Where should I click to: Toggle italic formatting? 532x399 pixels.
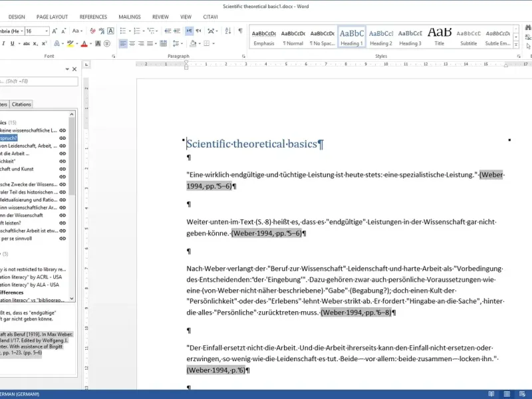point(3,44)
